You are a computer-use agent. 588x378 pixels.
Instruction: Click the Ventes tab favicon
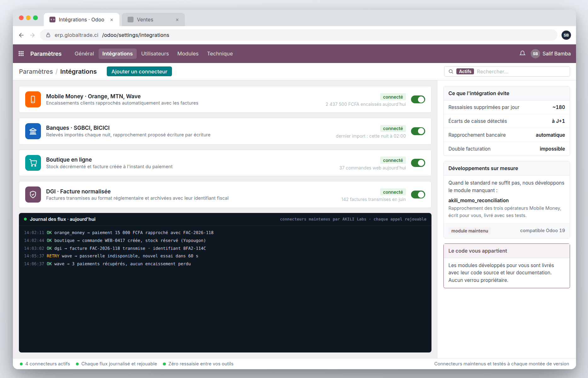[x=130, y=20]
